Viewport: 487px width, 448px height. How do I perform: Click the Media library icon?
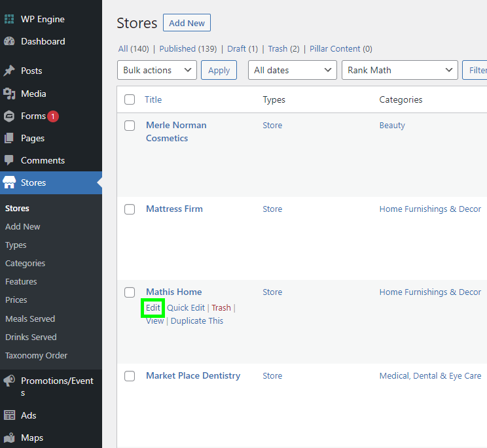click(x=9, y=94)
